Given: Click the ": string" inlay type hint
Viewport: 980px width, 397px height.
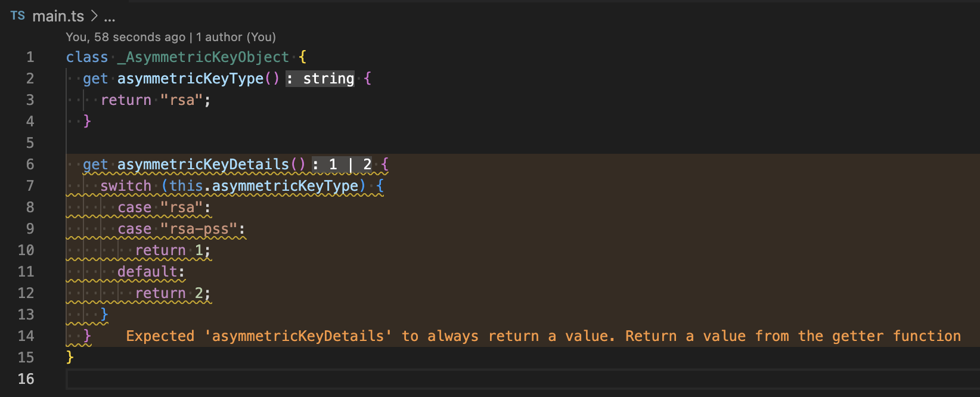Looking at the screenshot, I should [x=320, y=79].
